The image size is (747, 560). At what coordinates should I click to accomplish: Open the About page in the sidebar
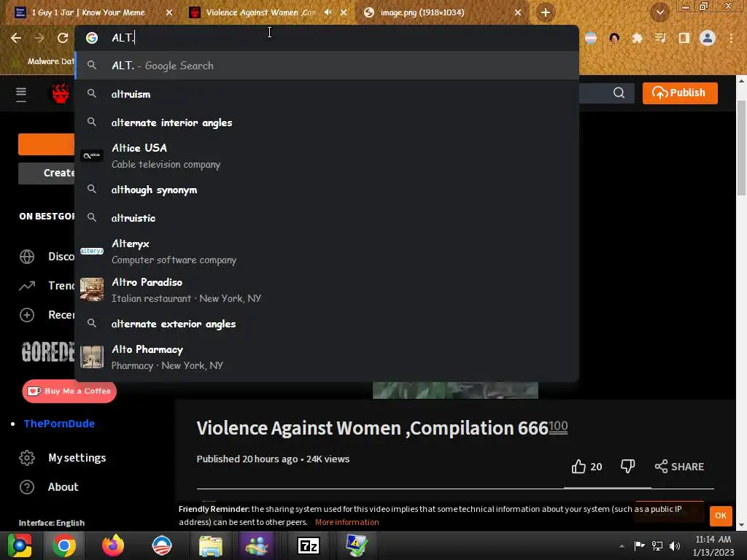click(49, 486)
